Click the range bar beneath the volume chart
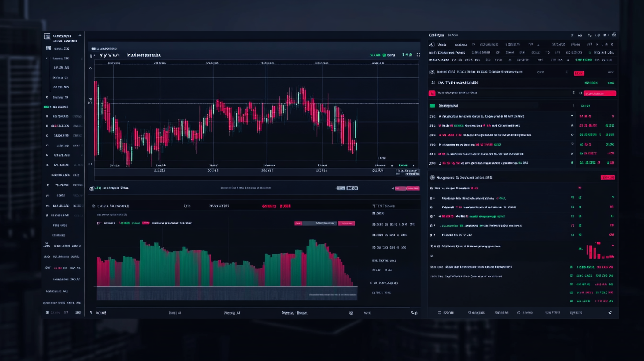 [x=226, y=293]
